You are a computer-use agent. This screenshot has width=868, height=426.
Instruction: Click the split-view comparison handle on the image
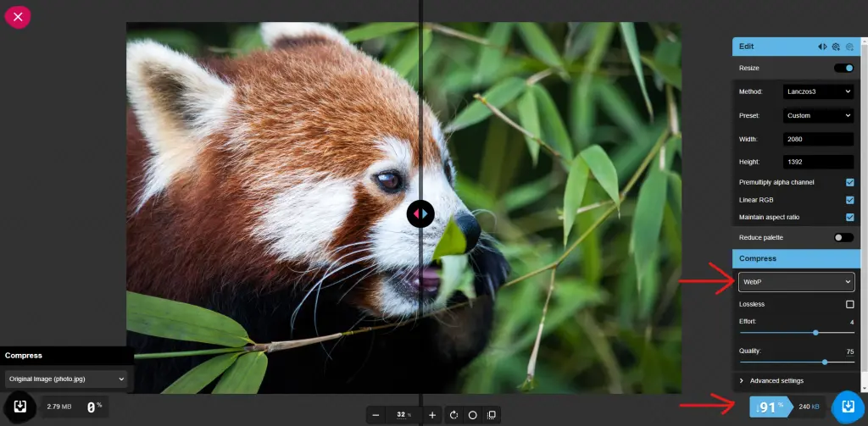(x=420, y=213)
